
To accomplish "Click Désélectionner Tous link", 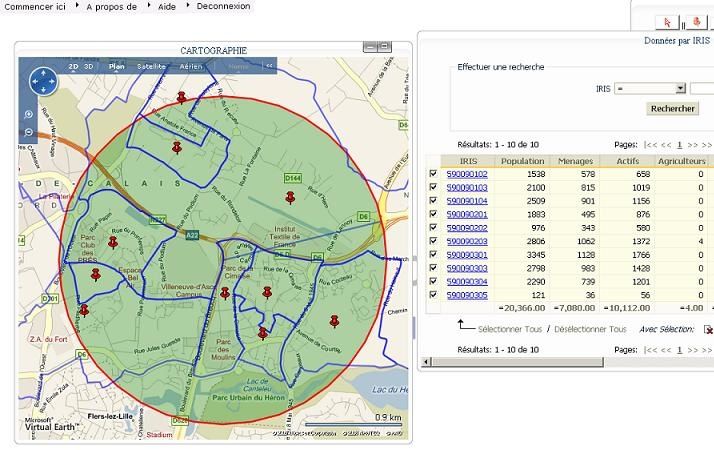I will (x=590, y=329).
